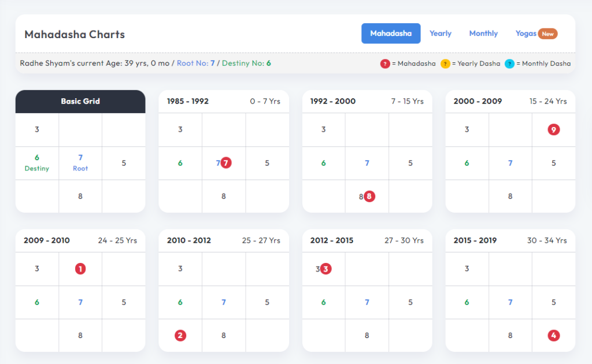The width and height of the screenshot is (592, 364).
Task: Select the Mahadasha tab
Action: click(391, 34)
